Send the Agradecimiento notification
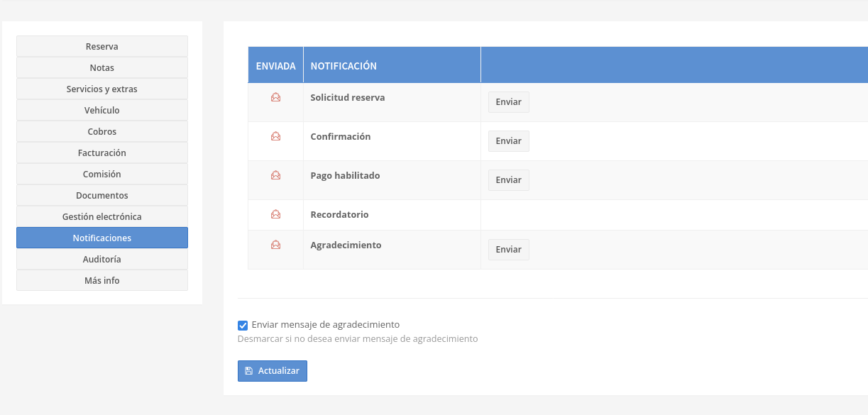 (x=509, y=250)
